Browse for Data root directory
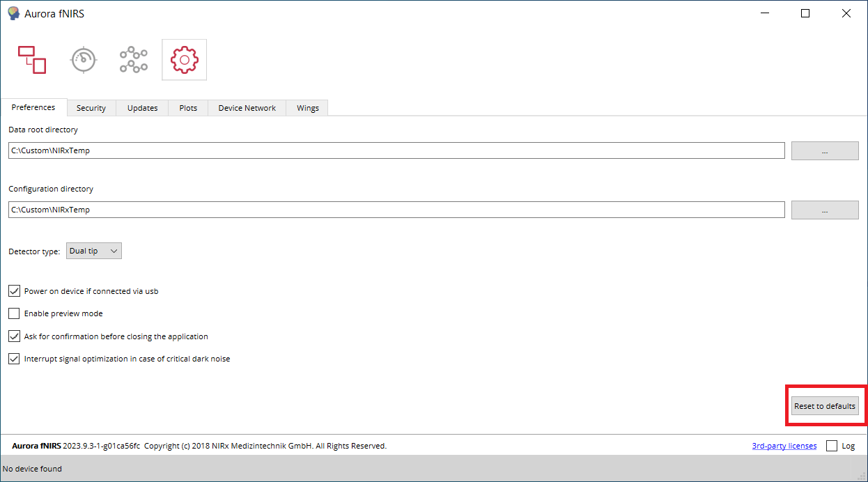This screenshot has width=868, height=482. pyautogui.click(x=825, y=150)
